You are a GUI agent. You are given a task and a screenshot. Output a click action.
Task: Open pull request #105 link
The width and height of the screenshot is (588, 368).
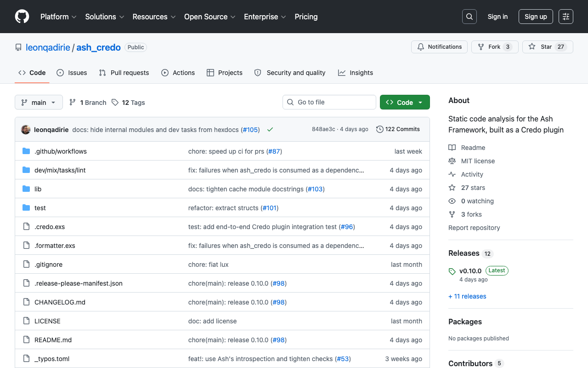point(250,130)
